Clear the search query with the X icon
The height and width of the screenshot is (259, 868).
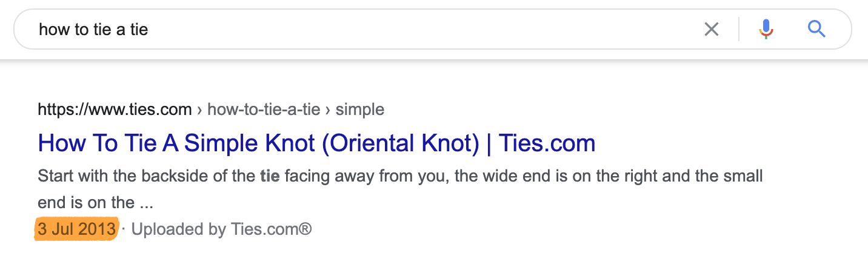point(711,29)
